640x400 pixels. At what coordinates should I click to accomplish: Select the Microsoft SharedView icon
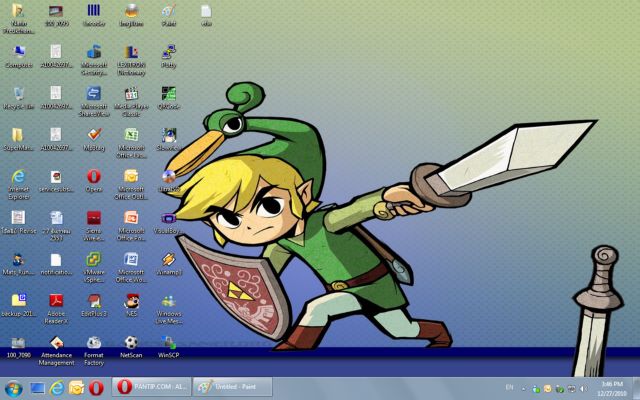coord(94,102)
